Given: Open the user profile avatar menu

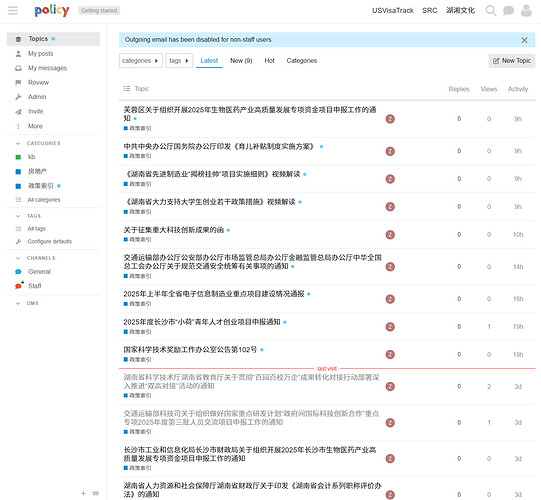Looking at the screenshot, I should click(526, 10).
